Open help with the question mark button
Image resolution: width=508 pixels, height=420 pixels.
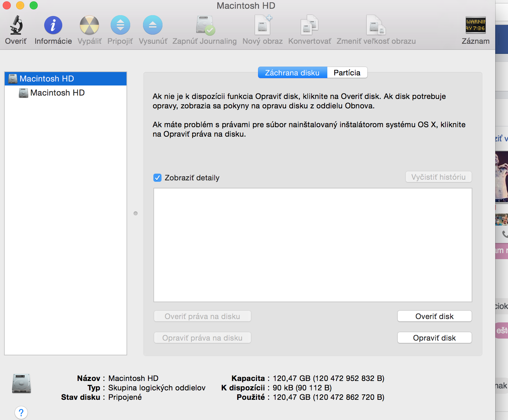pyautogui.click(x=21, y=413)
